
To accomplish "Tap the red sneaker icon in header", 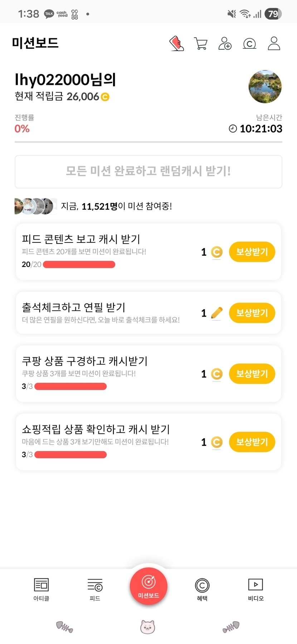I will click(177, 44).
